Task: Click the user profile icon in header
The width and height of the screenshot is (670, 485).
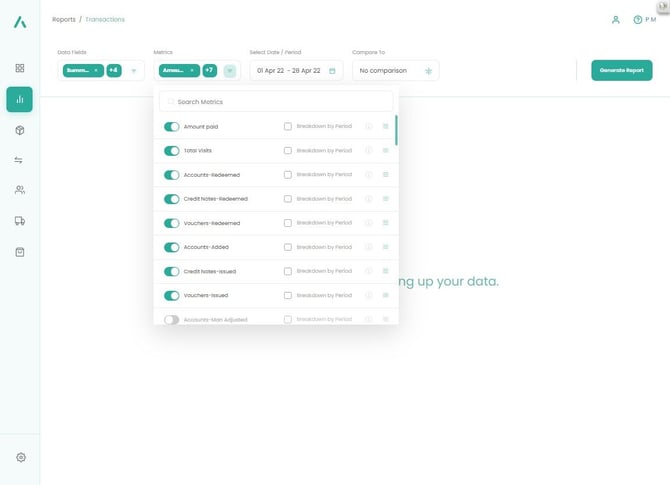Action: point(616,19)
